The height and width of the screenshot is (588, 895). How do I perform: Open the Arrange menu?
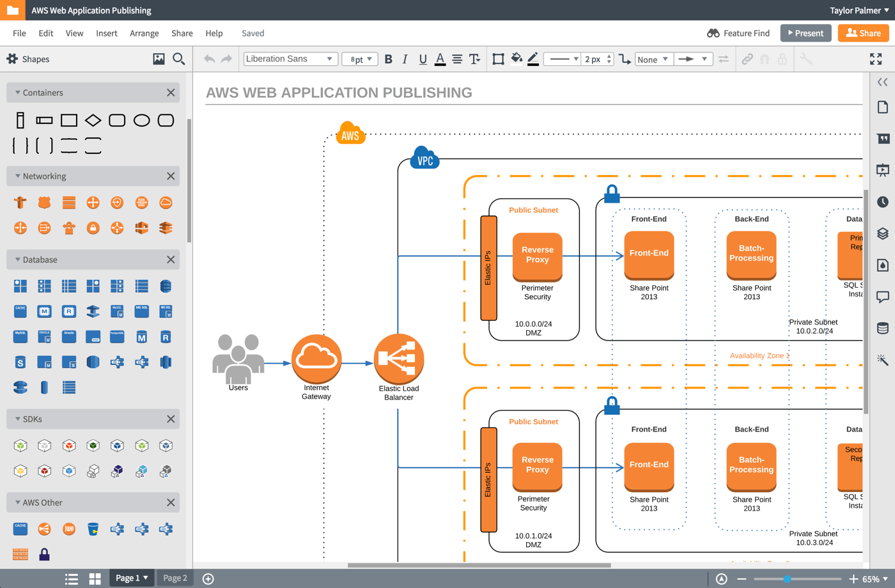point(144,33)
